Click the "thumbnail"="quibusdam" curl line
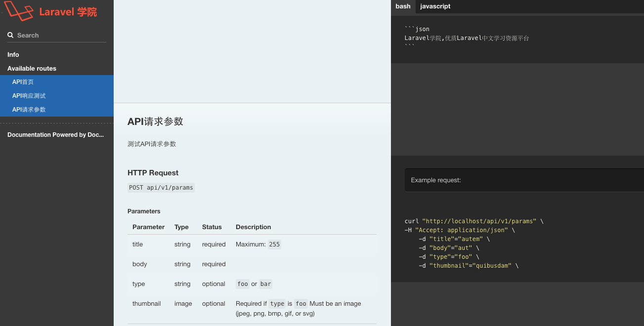 coord(469,266)
